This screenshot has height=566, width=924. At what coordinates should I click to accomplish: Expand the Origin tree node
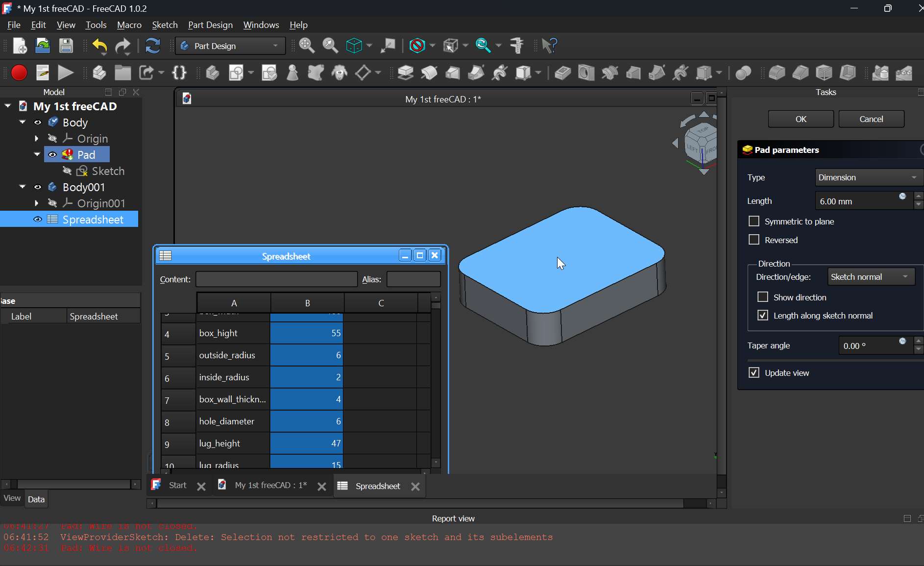click(37, 139)
